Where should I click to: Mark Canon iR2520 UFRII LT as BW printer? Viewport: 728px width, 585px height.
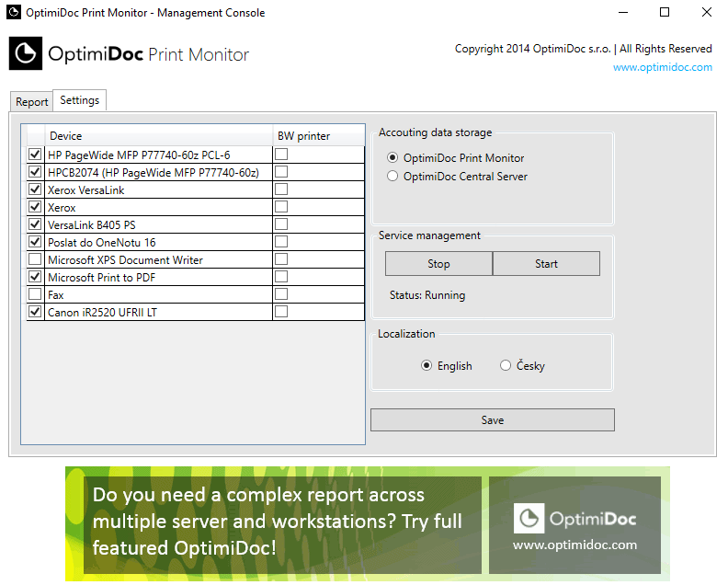[281, 312]
